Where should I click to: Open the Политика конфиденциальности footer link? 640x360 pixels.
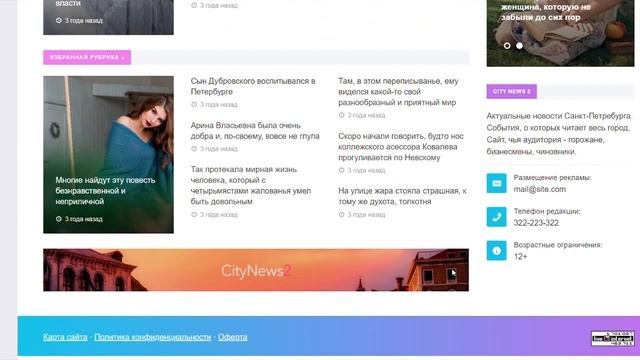[x=153, y=337]
